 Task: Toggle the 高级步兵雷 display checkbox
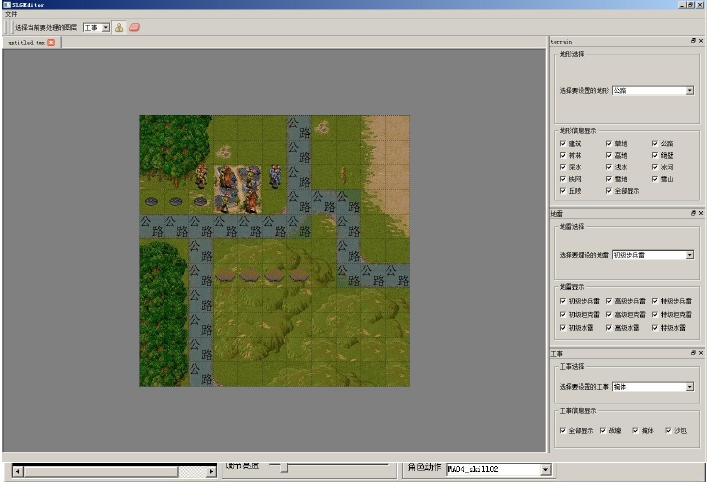point(609,301)
